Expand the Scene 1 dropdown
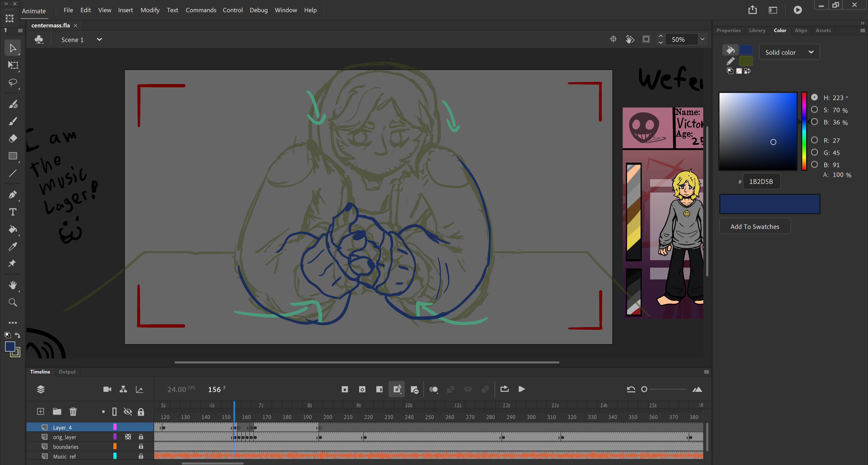 (99, 39)
